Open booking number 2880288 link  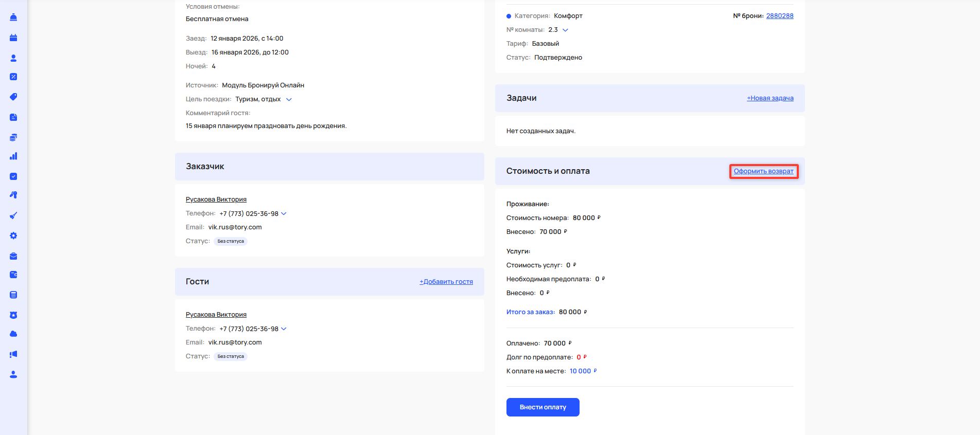[x=779, y=16]
